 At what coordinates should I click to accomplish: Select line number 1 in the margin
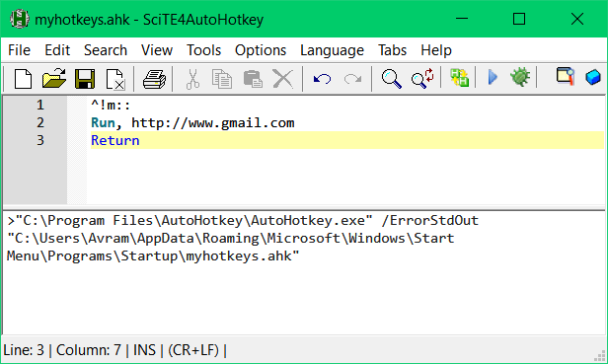(x=40, y=105)
